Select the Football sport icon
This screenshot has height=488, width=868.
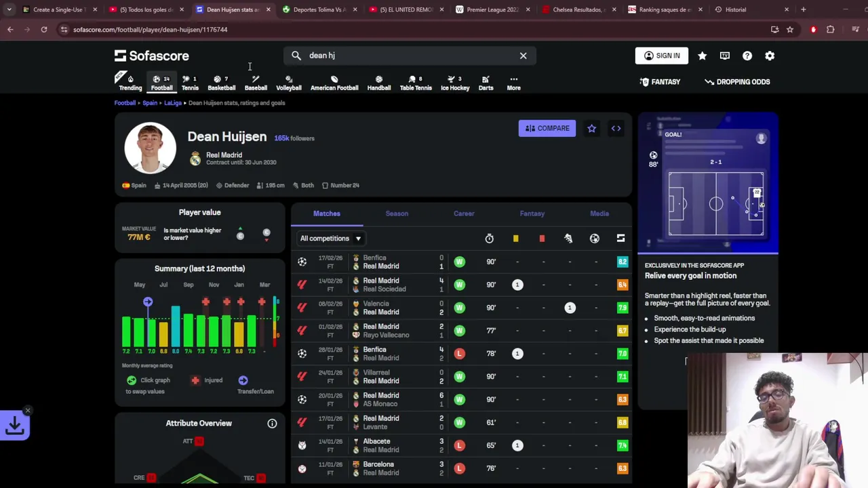161,83
